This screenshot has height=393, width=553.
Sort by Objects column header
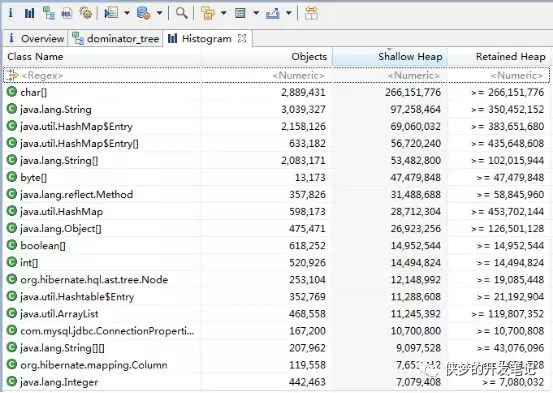pos(309,56)
